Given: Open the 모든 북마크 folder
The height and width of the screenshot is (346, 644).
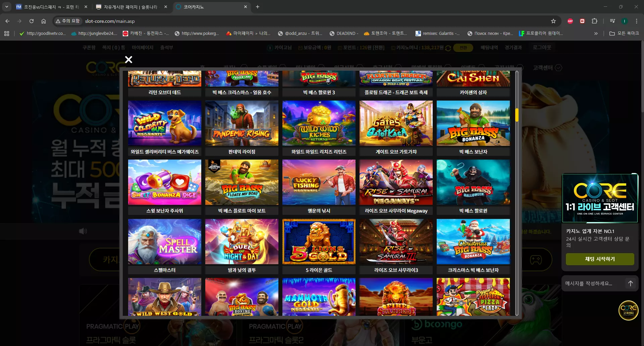Looking at the screenshot, I should click(624, 34).
